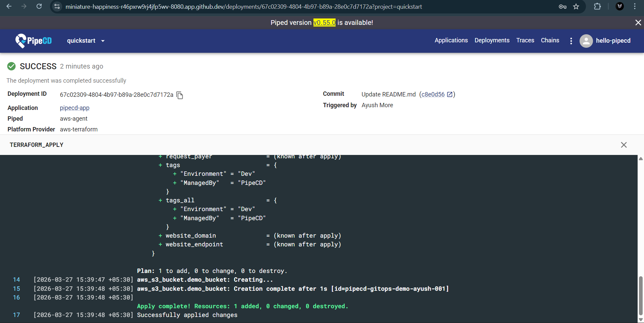This screenshot has width=644, height=323.
Task: Open the Chrome three-dot menu
Action: [x=635, y=6]
